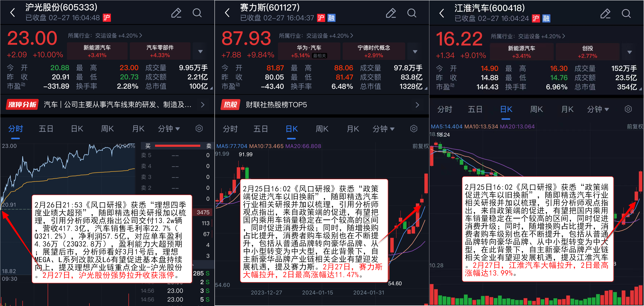Tap MA5:77.704 indicator on 赛力斯 chart

click(232, 146)
